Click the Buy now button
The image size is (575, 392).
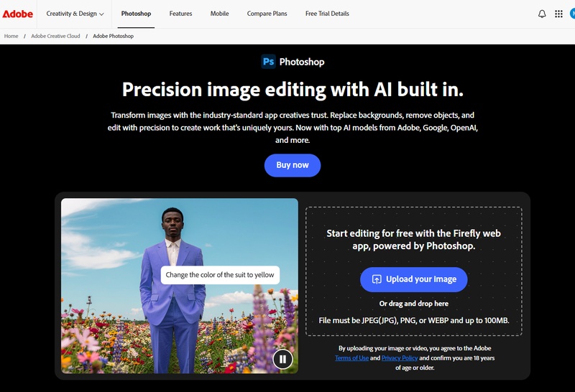293,165
